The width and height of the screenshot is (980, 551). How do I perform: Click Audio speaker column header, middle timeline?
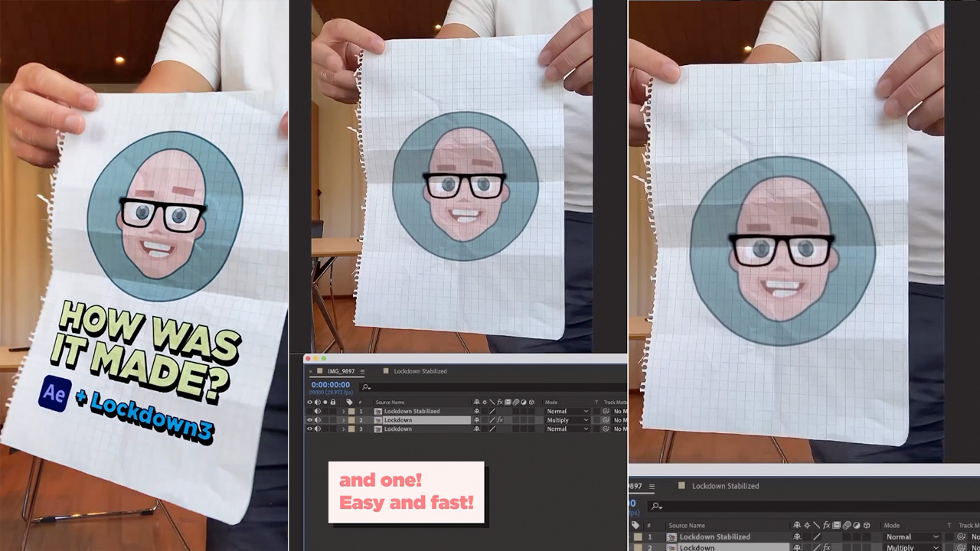click(317, 402)
